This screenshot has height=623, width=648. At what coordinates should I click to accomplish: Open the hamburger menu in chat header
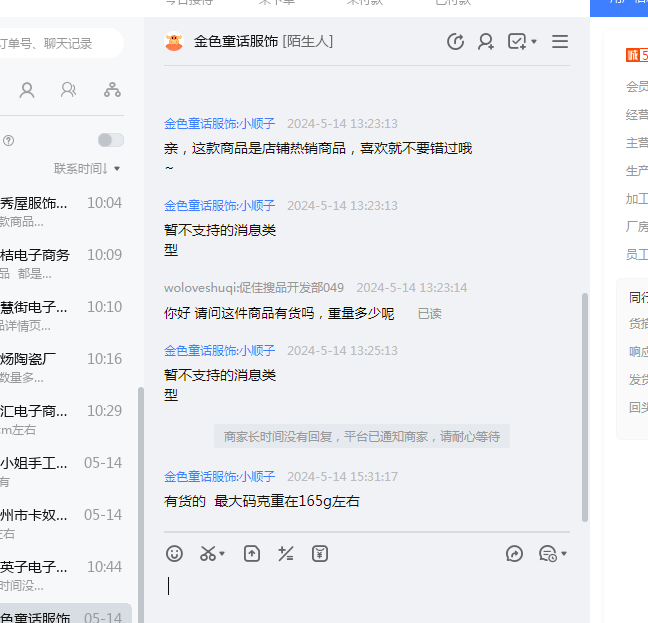(x=560, y=42)
